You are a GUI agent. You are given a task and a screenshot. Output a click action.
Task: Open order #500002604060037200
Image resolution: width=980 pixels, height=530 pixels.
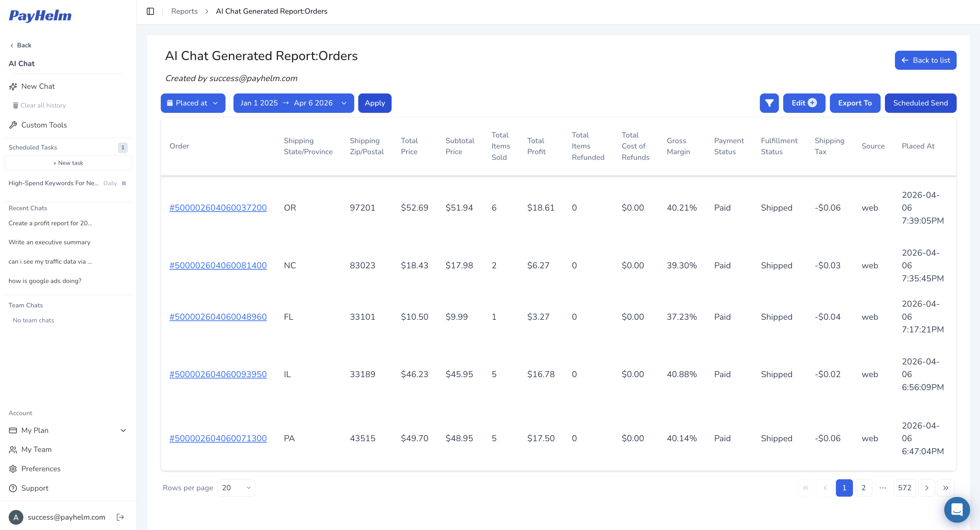coord(218,208)
